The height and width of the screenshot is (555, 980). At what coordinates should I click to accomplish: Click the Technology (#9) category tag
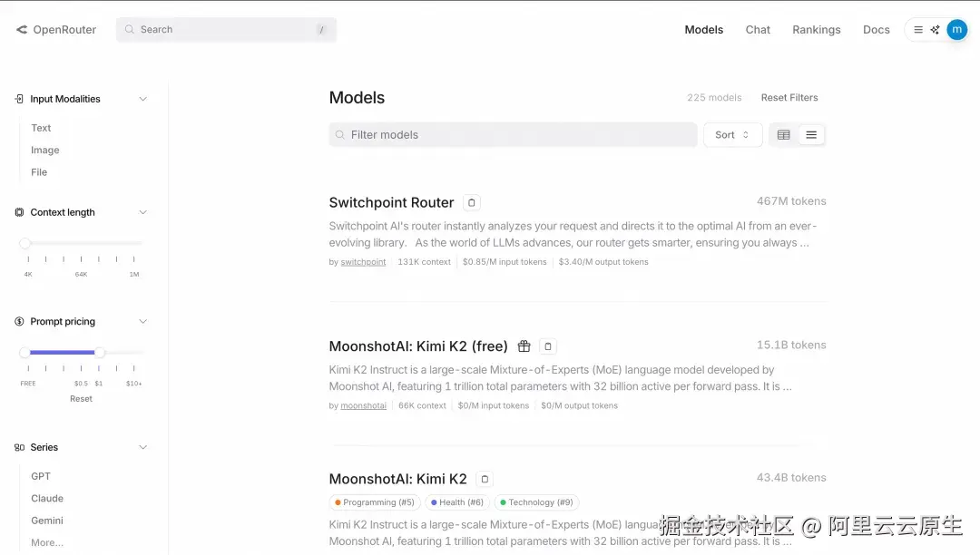(x=537, y=502)
